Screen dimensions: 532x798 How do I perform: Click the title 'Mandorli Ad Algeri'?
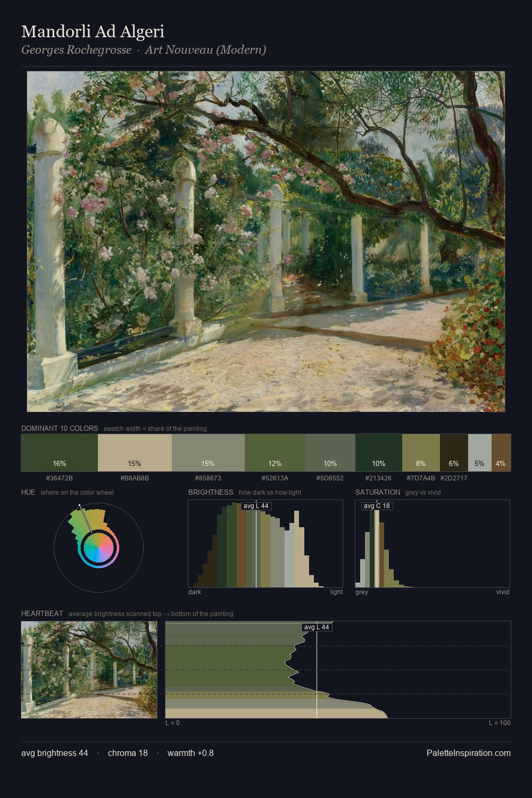[x=93, y=31]
